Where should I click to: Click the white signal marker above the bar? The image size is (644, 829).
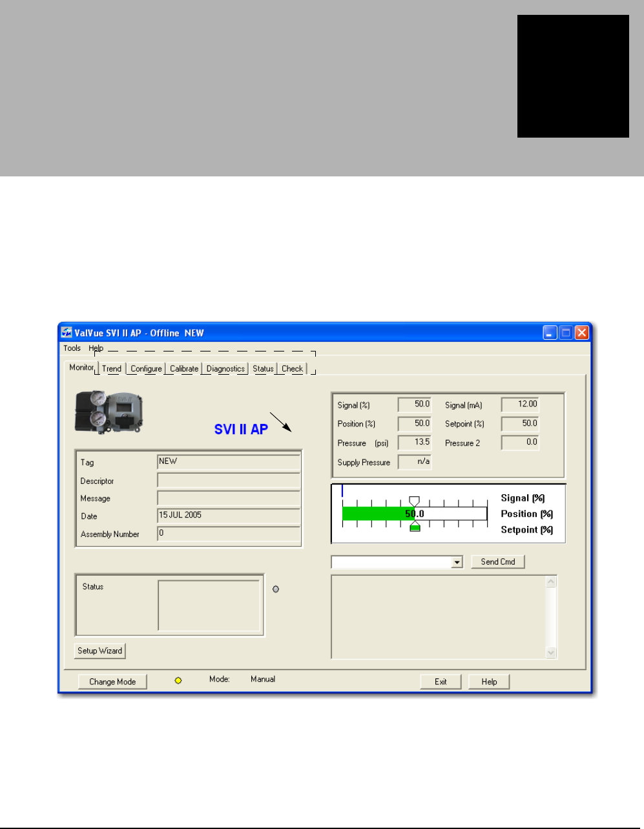(x=415, y=501)
